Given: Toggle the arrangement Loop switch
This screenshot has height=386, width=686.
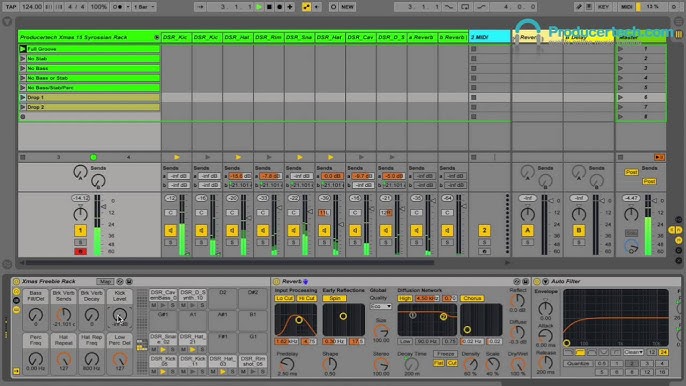Looking at the screenshot, I should click(x=465, y=7).
